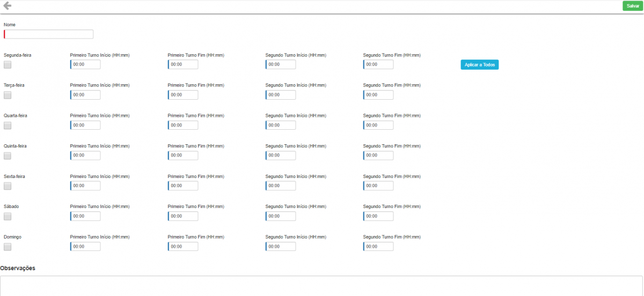The image size is (644, 296).
Task: Select Segunda-feira Segundo Turno Início time field
Action: tap(281, 64)
